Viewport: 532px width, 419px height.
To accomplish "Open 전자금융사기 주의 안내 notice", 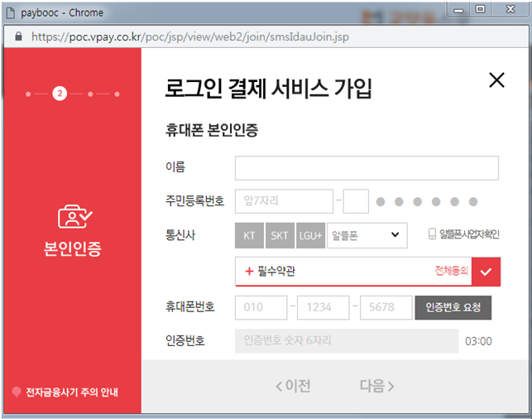I will pyautogui.click(x=72, y=393).
